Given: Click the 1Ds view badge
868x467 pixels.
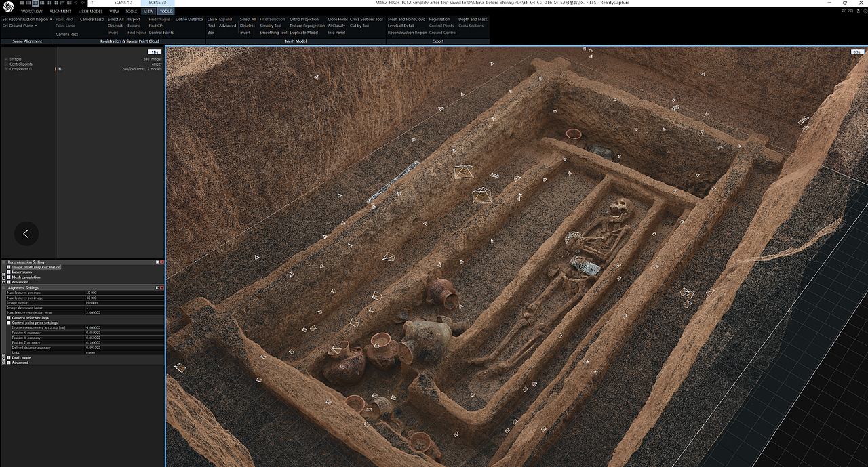Looking at the screenshot, I should click(155, 52).
